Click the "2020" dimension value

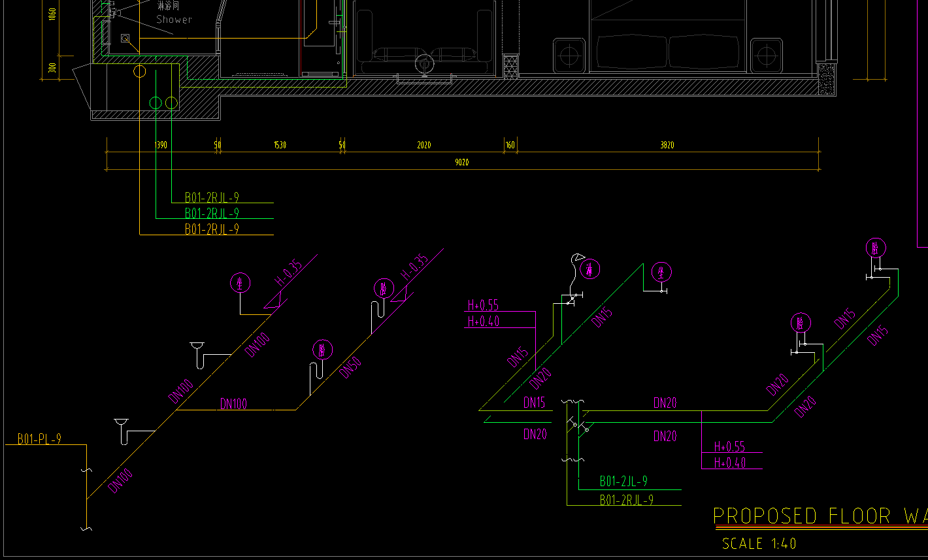pyautogui.click(x=424, y=145)
